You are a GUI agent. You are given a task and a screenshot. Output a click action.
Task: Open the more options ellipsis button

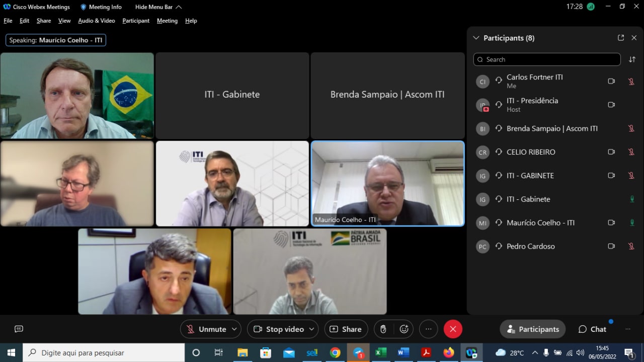tap(428, 329)
